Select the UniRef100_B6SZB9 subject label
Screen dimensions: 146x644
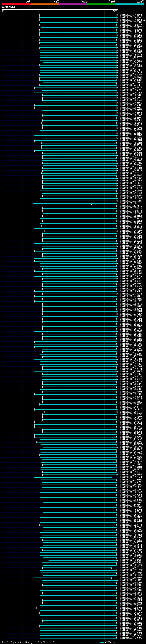tap(131, 474)
